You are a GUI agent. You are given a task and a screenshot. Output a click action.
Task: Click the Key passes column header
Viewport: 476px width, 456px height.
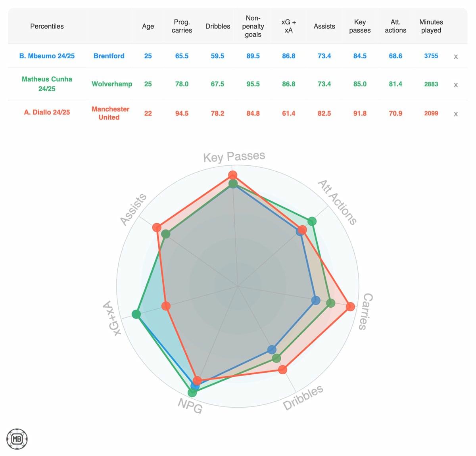[360, 26]
